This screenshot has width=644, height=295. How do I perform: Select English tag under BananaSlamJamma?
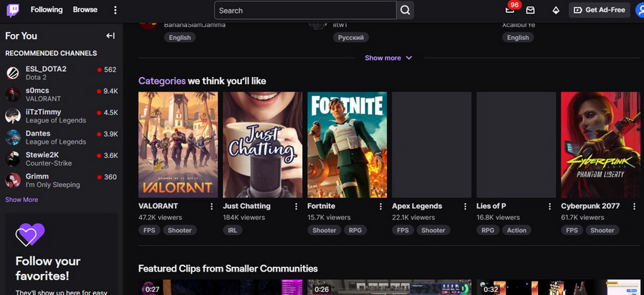[x=180, y=37]
